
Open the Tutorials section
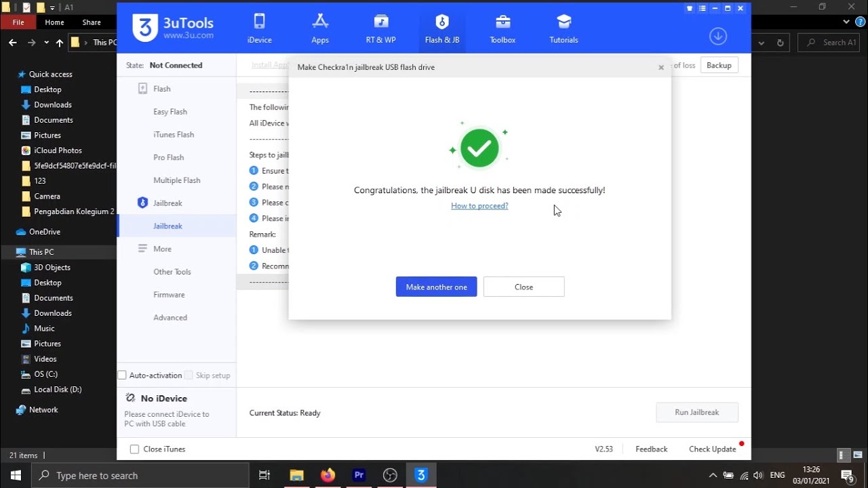click(x=564, y=28)
